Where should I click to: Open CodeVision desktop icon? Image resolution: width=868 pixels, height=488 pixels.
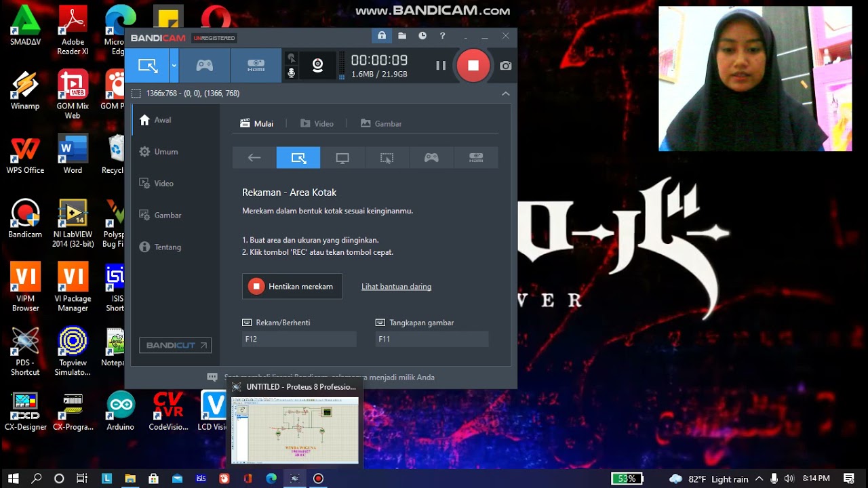168,411
